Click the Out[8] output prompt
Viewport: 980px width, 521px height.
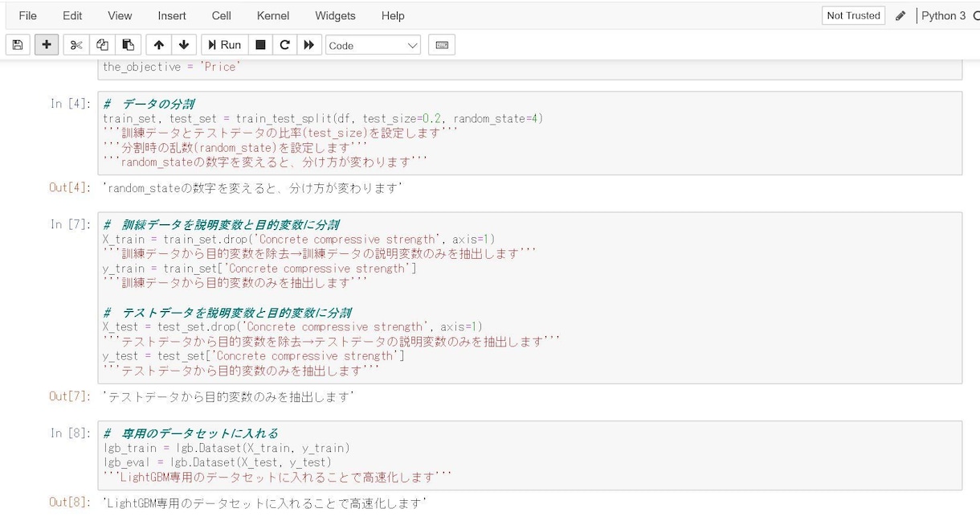click(71, 503)
